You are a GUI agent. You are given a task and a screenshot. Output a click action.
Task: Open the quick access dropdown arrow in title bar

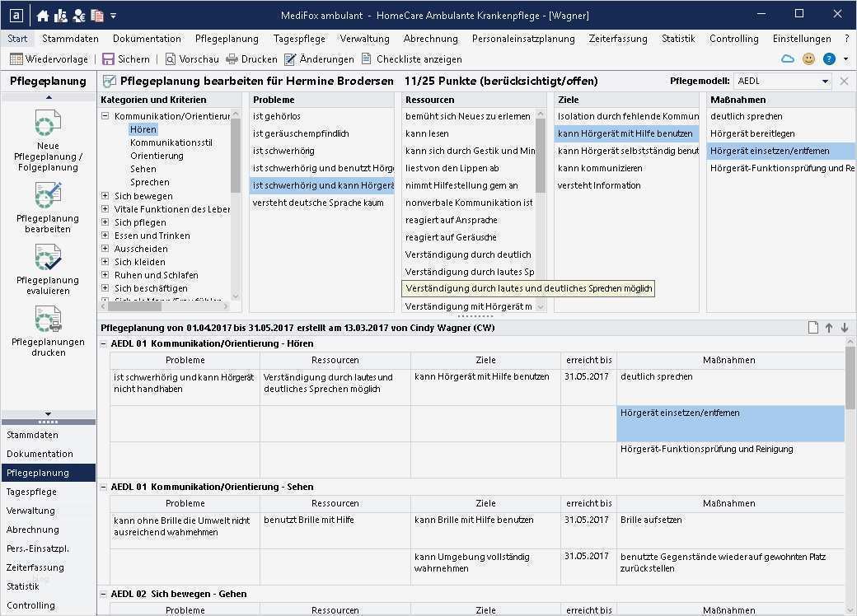coord(113,16)
